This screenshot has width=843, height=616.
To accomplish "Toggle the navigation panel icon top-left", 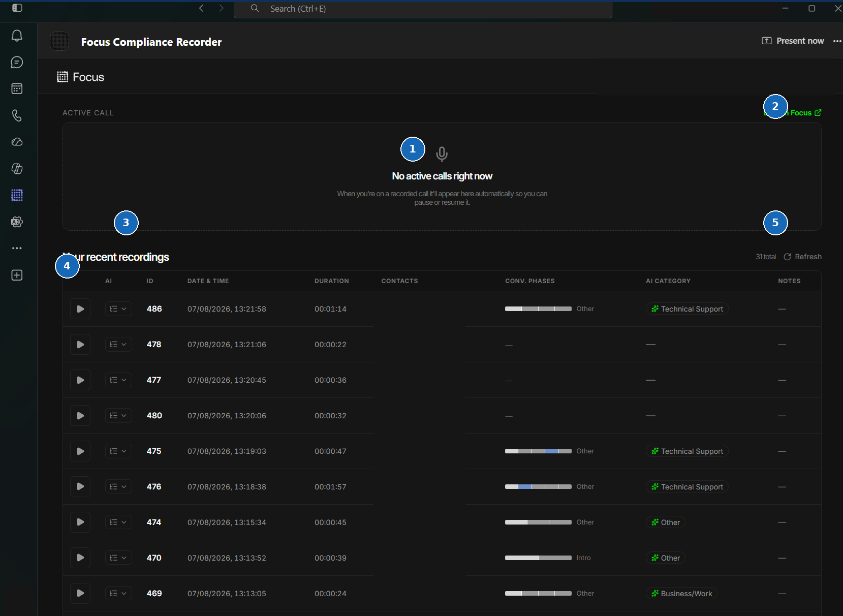I will coord(17,8).
